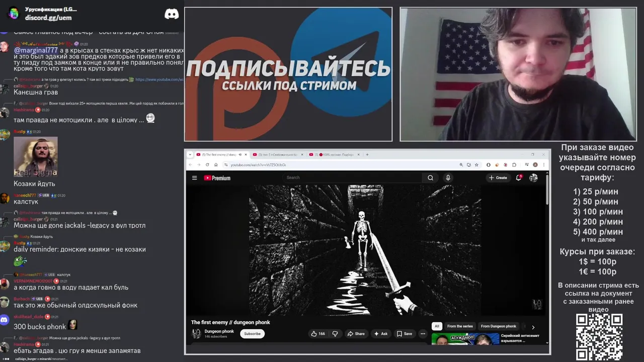
Task: Close the first enemy YouTube tab
Action: [x=246, y=154]
